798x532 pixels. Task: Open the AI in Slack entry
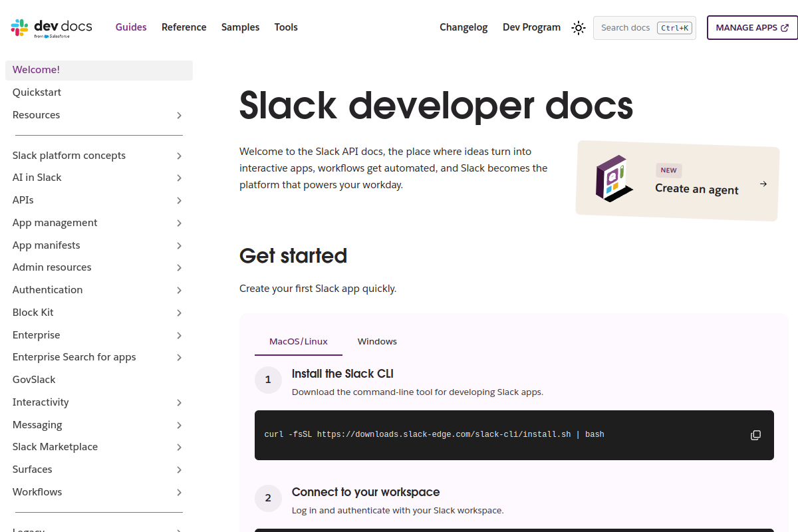tap(37, 178)
